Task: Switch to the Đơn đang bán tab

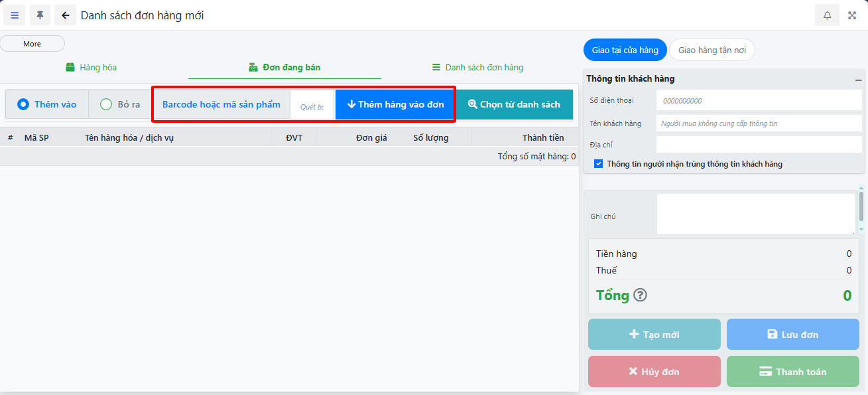Action: 284,68
